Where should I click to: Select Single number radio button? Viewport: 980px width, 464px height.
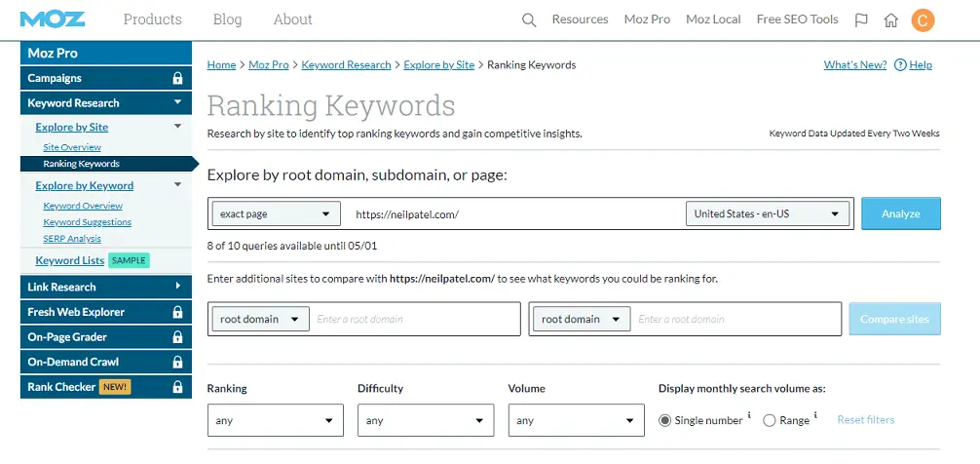coord(664,421)
